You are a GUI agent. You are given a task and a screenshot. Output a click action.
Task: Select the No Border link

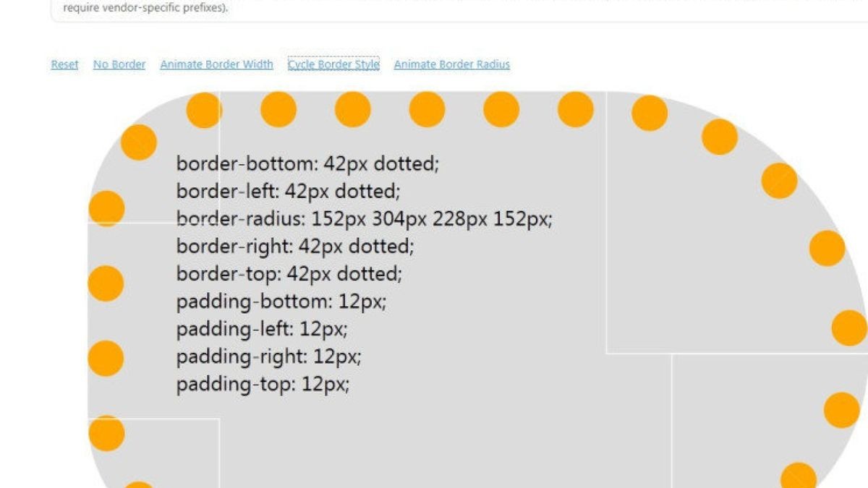point(119,64)
